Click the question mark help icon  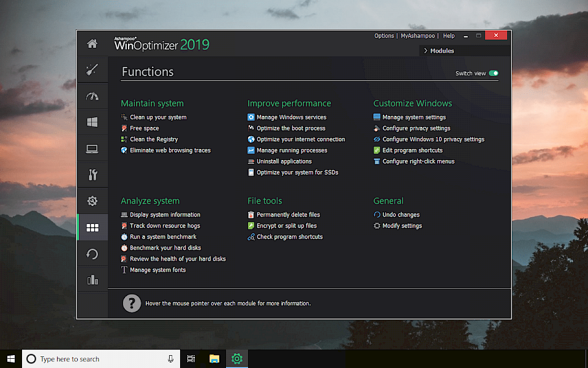(x=132, y=303)
